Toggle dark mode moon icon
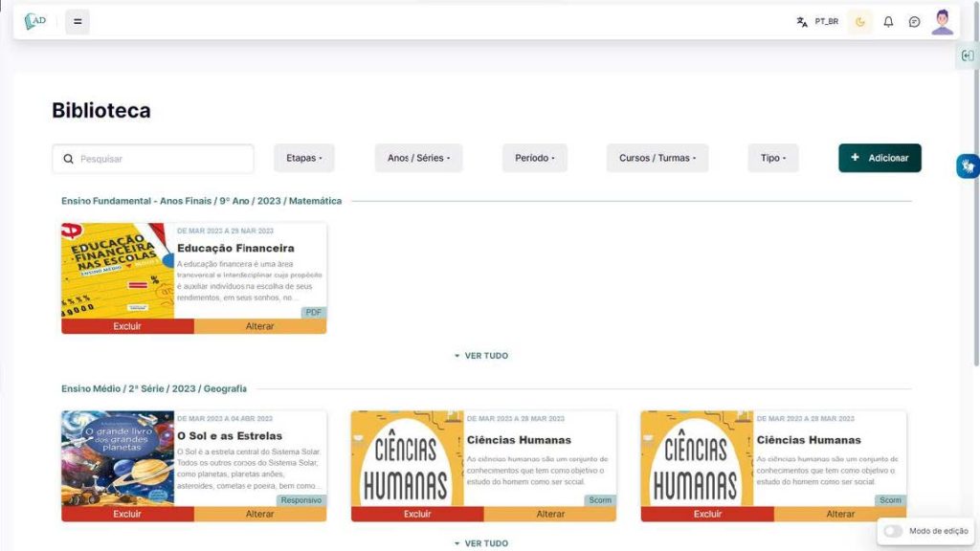 [859, 21]
